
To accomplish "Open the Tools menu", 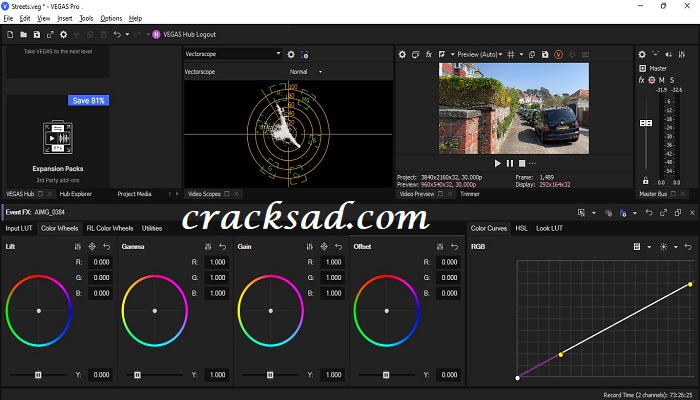I will [86, 18].
